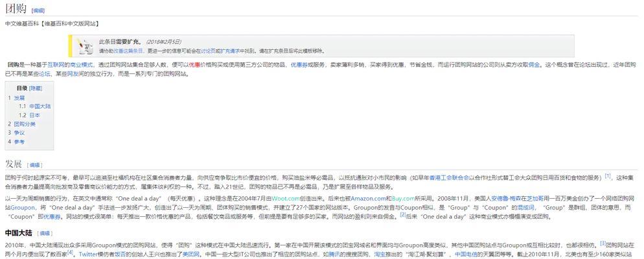Click the 中国大陆 subsection heading text
Viewport: 644px width, 259px height.
(19, 232)
